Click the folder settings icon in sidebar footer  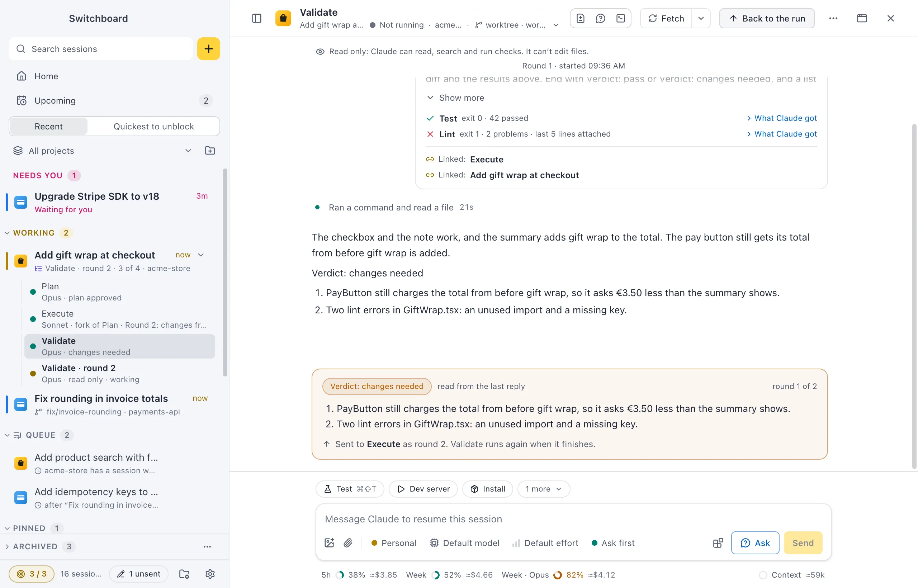point(184,574)
